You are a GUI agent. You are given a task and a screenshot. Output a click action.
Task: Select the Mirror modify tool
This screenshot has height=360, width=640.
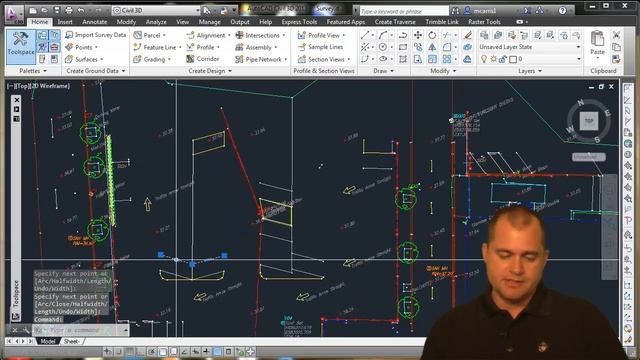pyautogui.click(x=432, y=47)
